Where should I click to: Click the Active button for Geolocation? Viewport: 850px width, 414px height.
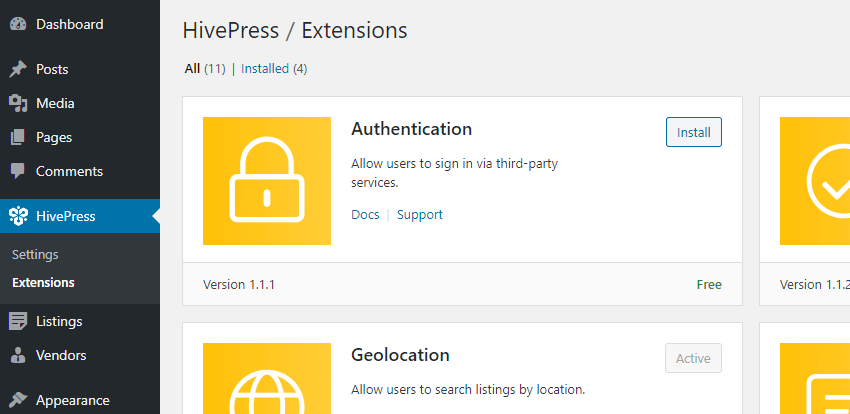pos(693,358)
